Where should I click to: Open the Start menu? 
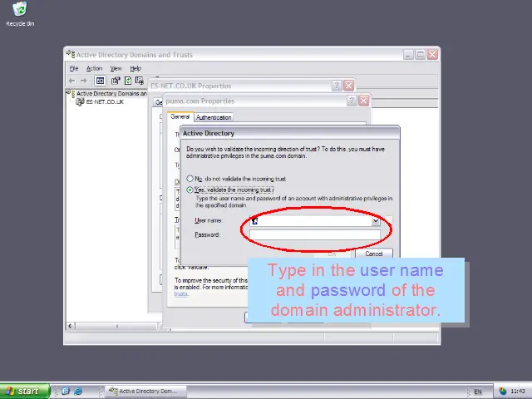pos(25,391)
